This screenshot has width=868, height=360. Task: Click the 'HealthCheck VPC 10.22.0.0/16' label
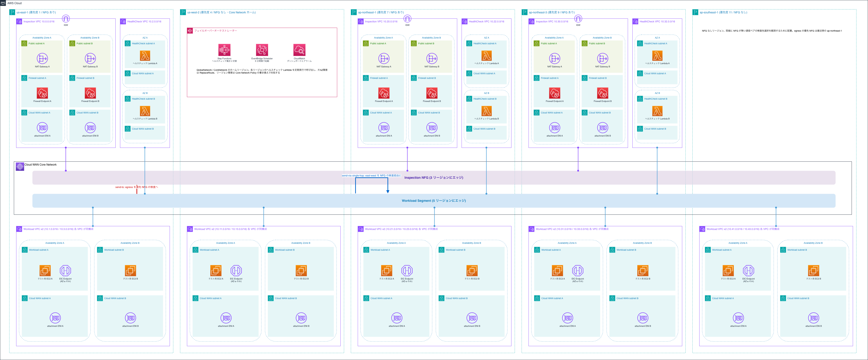click(487, 21)
